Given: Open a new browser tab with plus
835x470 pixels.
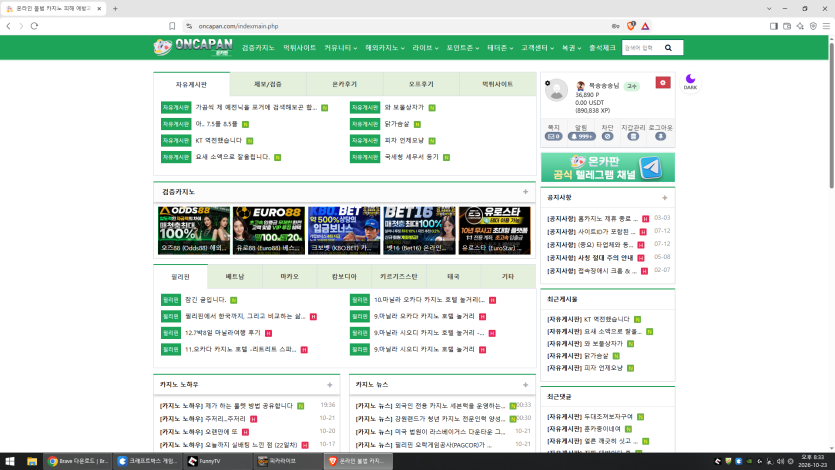Looking at the screenshot, I should [x=115, y=9].
